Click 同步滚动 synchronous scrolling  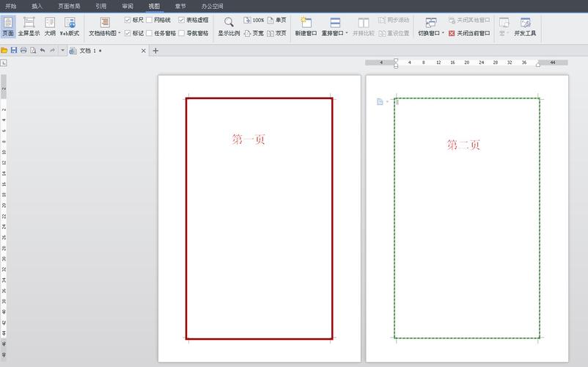tap(394, 20)
